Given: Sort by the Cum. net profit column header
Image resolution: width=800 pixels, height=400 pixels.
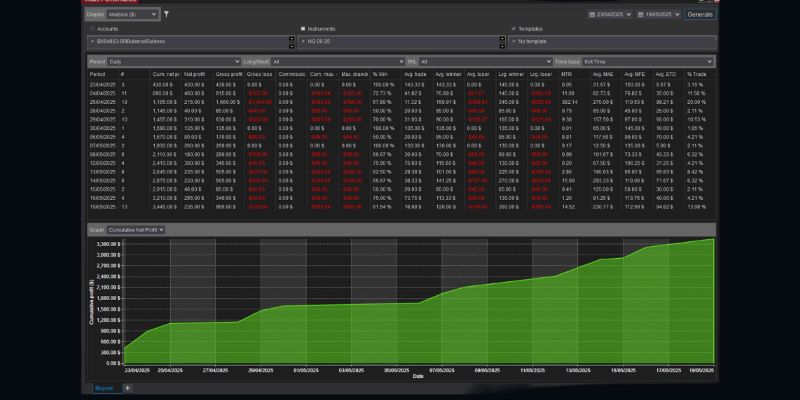Looking at the screenshot, I should (166, 74).
